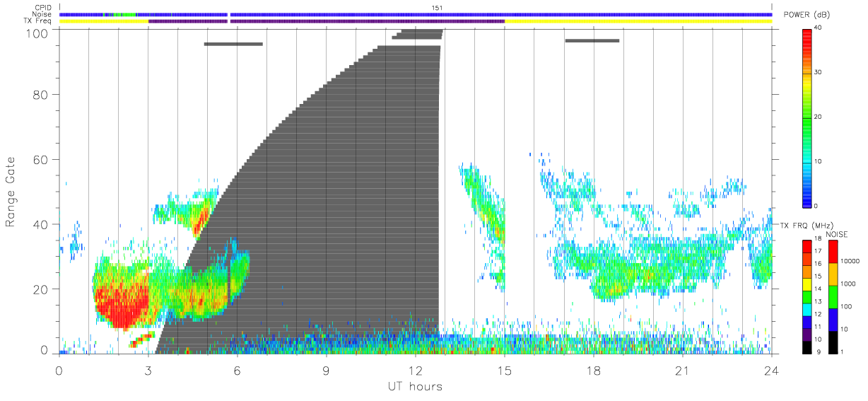Click the CPID value '151'
Image resolution: width=868 pixels, height=401 pixels.
(x=437, y=8)
